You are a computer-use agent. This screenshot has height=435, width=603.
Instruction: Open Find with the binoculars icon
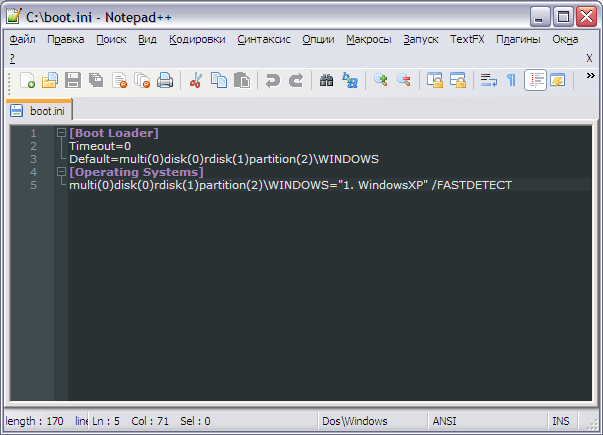pyautogui.click(x=326, y=81)
